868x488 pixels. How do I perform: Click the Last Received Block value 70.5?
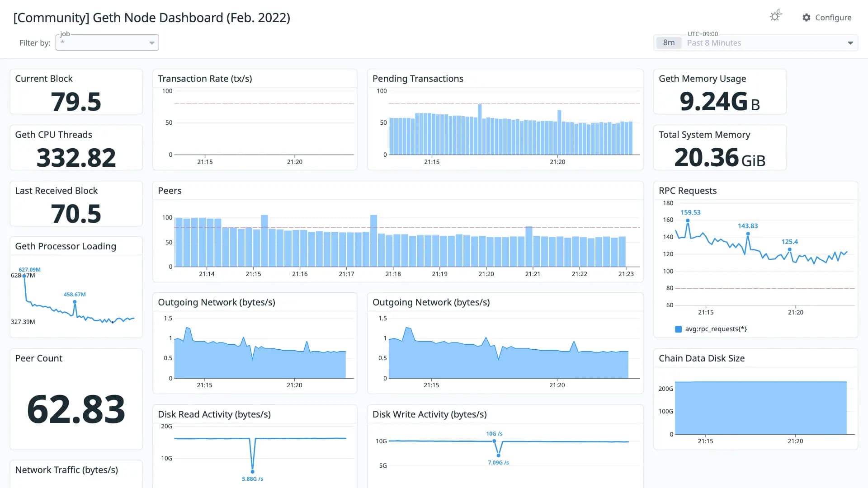(x=76, y=213)
